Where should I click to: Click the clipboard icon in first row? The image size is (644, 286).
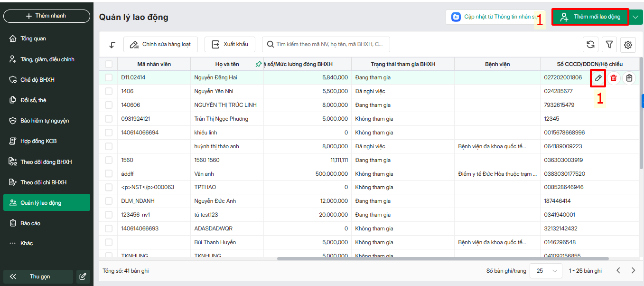coord(629,78)
